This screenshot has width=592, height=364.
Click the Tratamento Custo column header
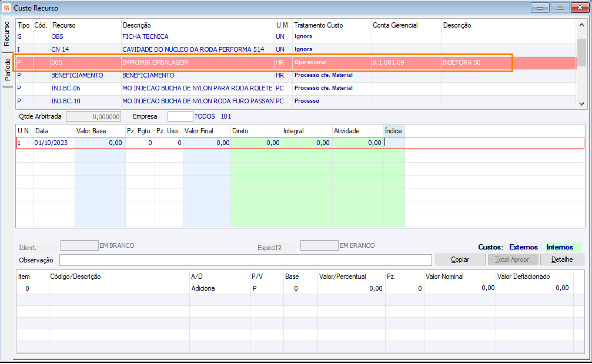point(318,25)
